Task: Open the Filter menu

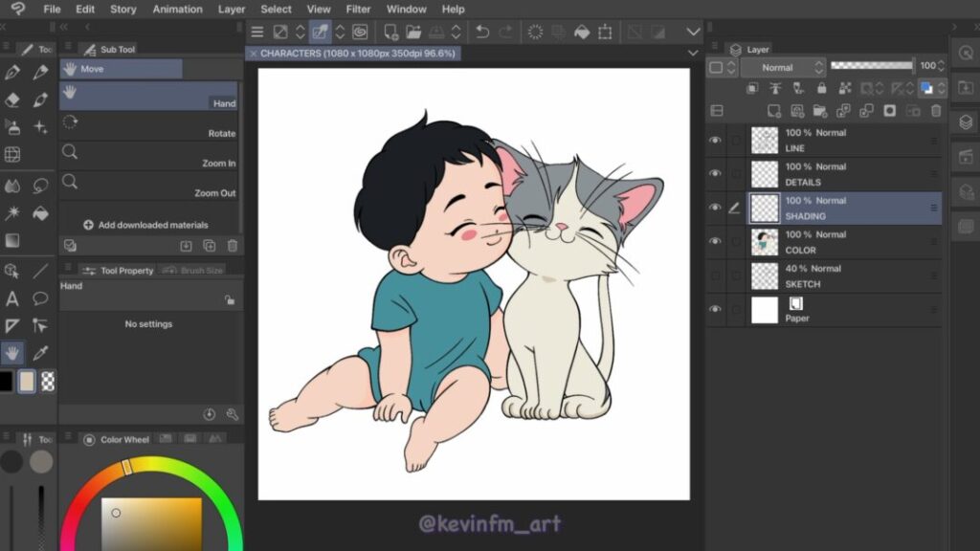Action: pyautogui.click(x=358, y=9)
